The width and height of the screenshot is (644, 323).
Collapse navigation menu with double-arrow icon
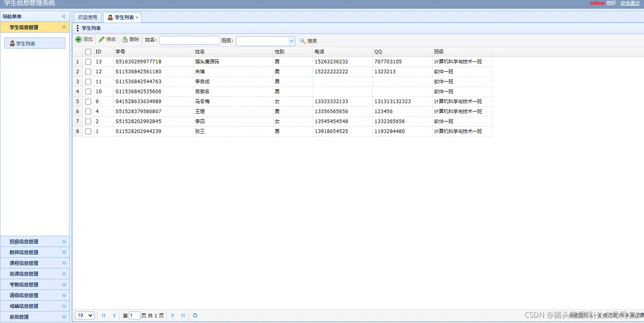(x=64, y=16)
